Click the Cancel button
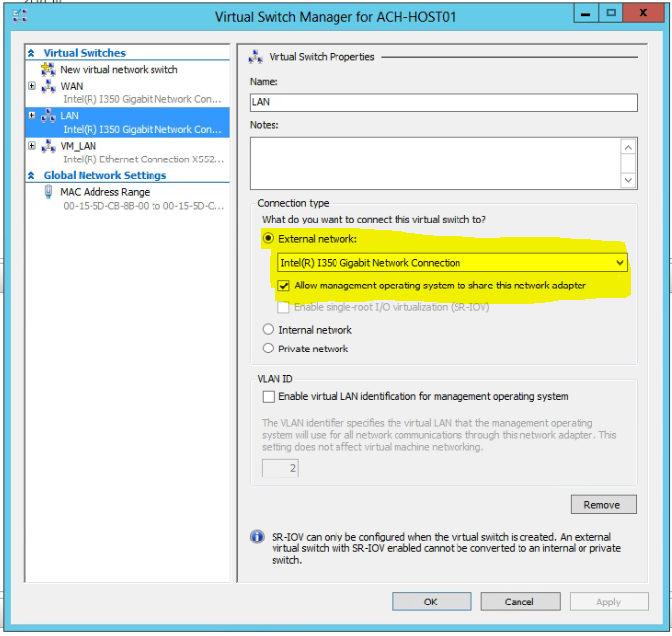 click(x=519, y=602)
